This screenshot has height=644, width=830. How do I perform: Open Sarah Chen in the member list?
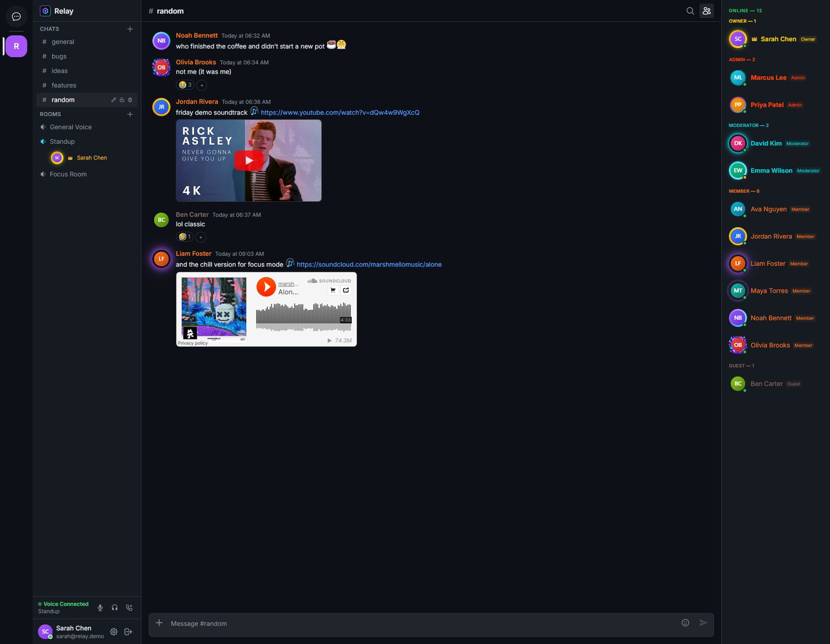[x=776, y=39]
